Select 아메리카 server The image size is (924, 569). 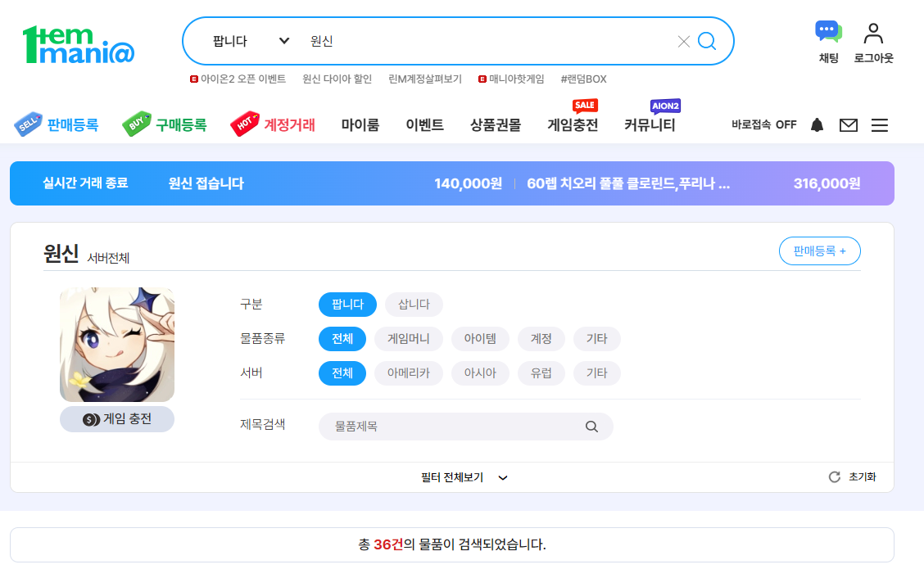click(x=409, y=373)
